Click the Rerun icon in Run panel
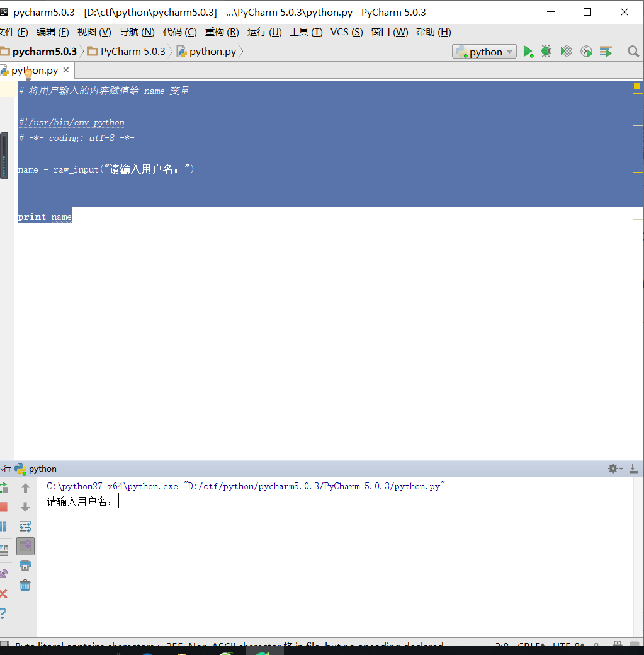 [4, 487]
